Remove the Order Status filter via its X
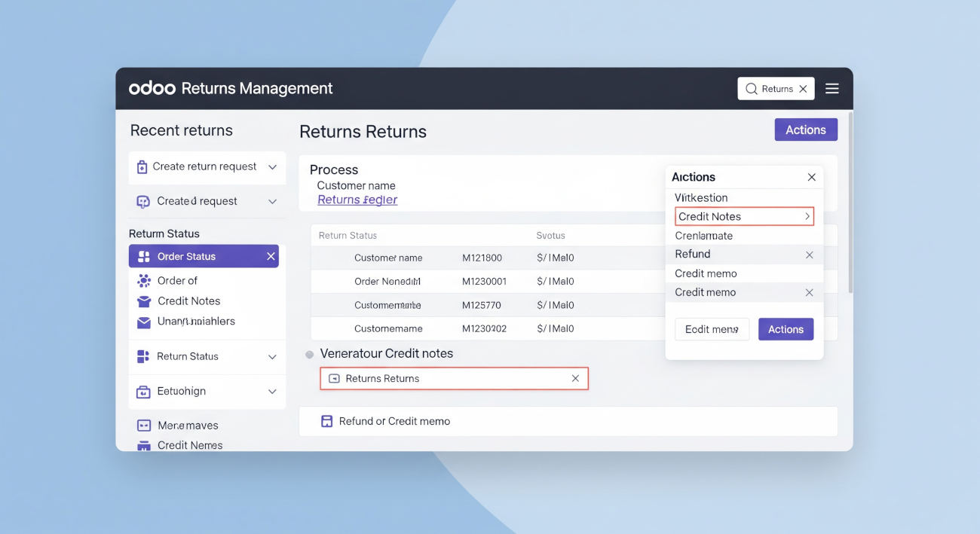This screenshot has height=534, width=980. coord(269,256)
